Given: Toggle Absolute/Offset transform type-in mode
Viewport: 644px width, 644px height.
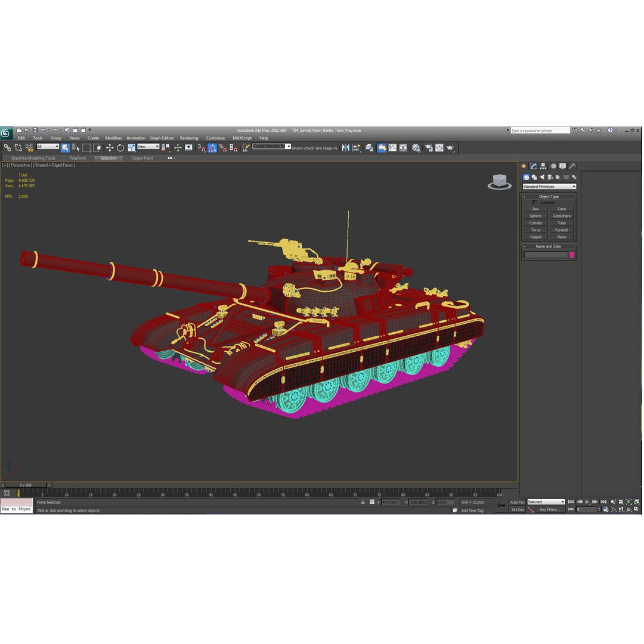Looking at the screenshot, I should coord(372,502).
